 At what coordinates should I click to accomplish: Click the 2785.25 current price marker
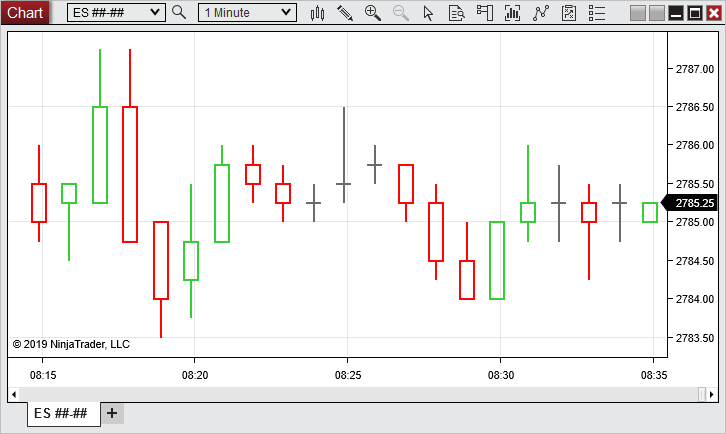point(692,203)
